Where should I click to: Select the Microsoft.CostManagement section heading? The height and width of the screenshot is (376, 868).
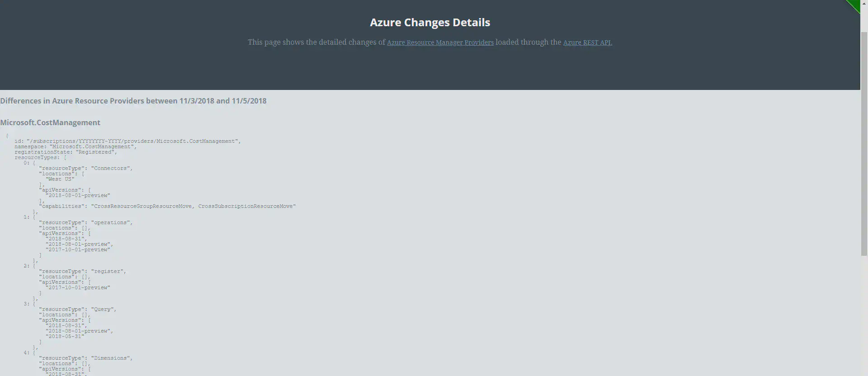tap(50, 122)
